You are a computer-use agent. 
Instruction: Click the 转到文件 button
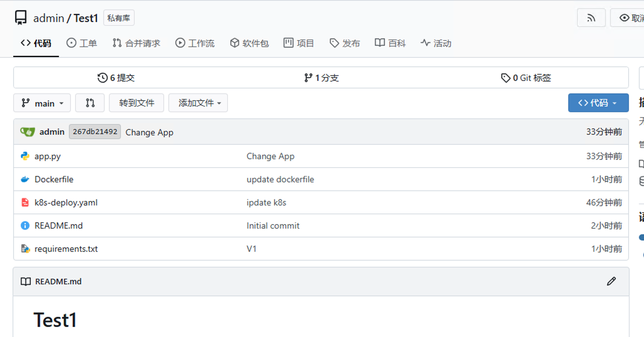[x=136, y=103]
